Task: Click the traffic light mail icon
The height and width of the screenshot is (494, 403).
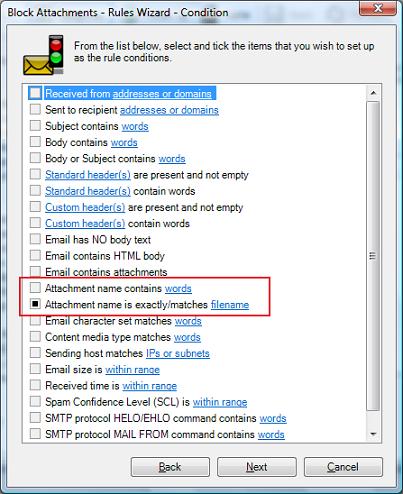Action: 44,55
